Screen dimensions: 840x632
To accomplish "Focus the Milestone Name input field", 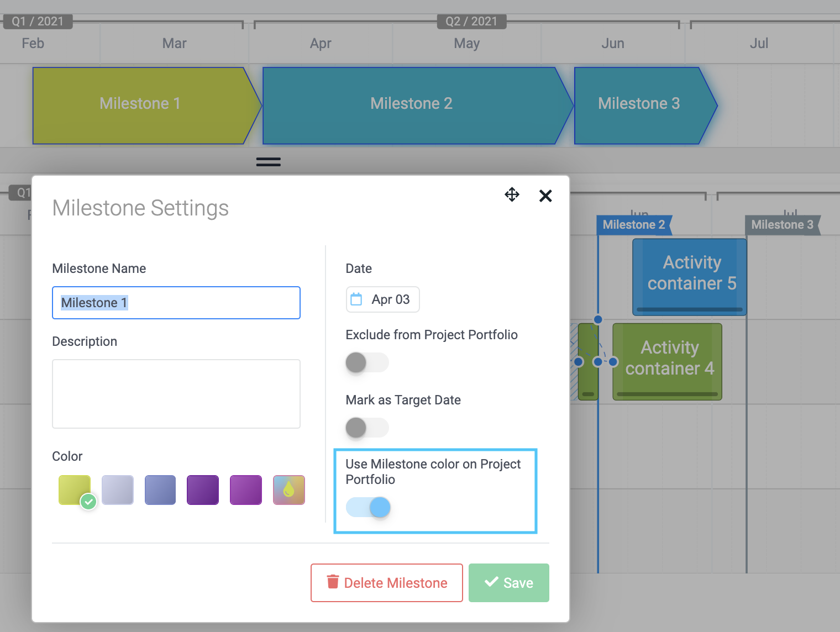I will click(x=176, y=303).
